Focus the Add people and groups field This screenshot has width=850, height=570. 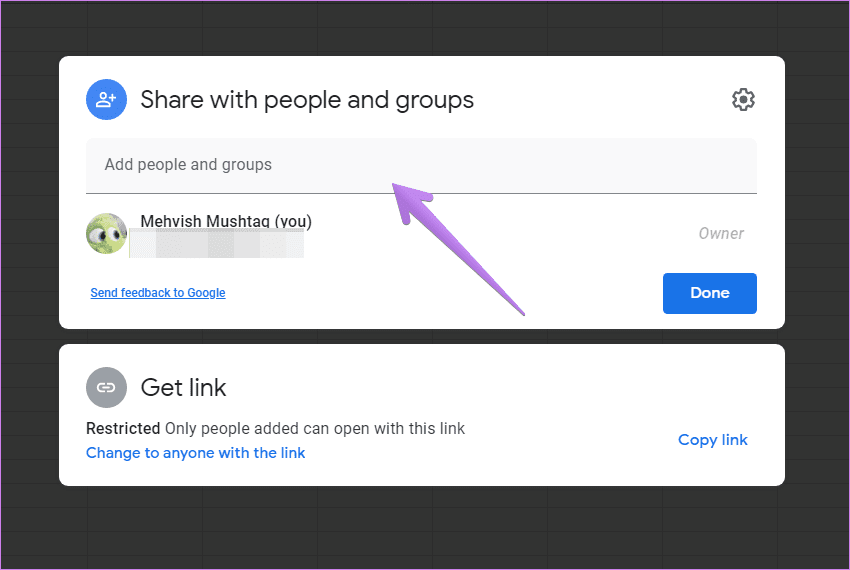(421, 165)
